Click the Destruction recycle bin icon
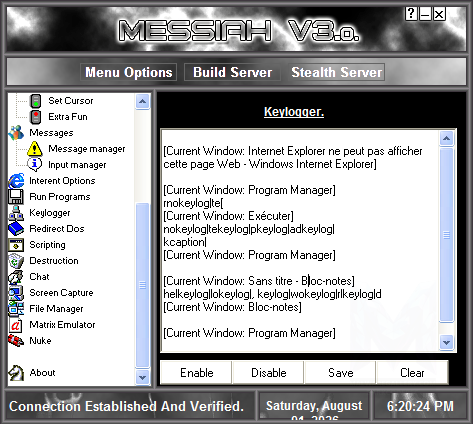Image resolution: width=473 pixels, height=424 pixels. click(16, 261)
